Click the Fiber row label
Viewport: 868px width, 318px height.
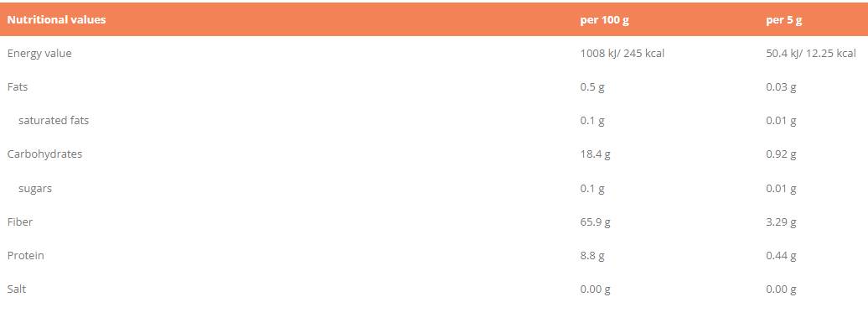[20, 222]
